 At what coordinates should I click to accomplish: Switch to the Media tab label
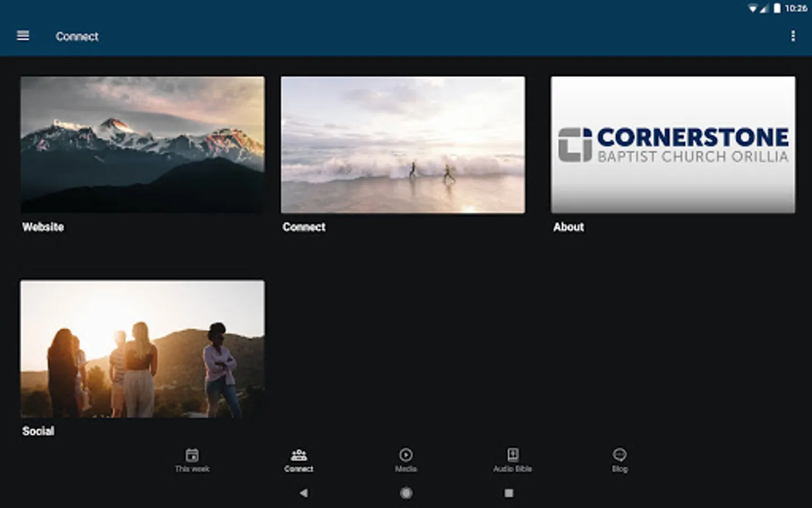(x=406, y=469)
